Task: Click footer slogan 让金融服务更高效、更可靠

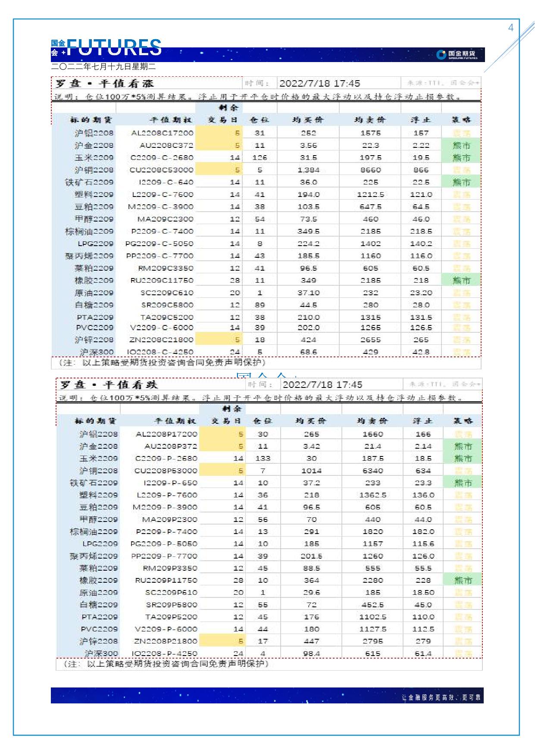Action: (x=441, y=698)
